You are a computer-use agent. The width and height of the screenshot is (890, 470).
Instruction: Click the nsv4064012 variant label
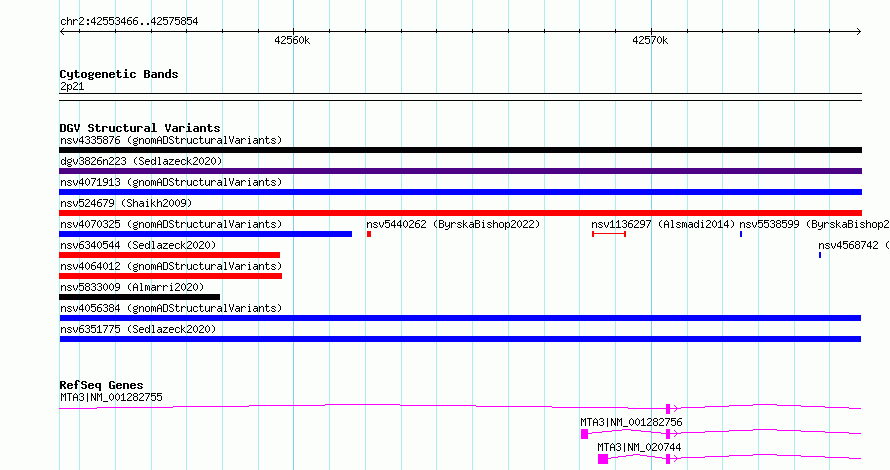click(171, 266)
